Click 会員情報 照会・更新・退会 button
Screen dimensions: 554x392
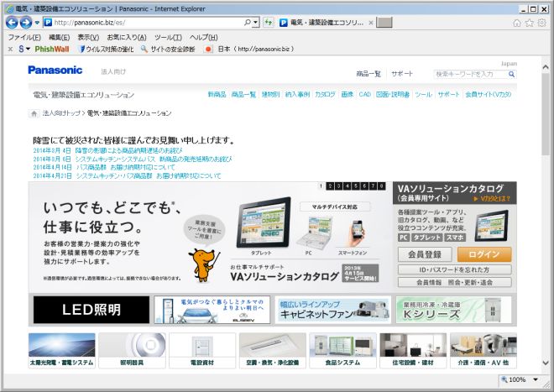pos(454,282)
